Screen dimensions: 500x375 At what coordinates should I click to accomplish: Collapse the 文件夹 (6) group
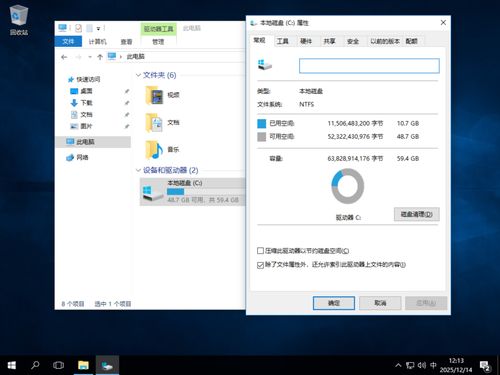(x=138, y=75)
